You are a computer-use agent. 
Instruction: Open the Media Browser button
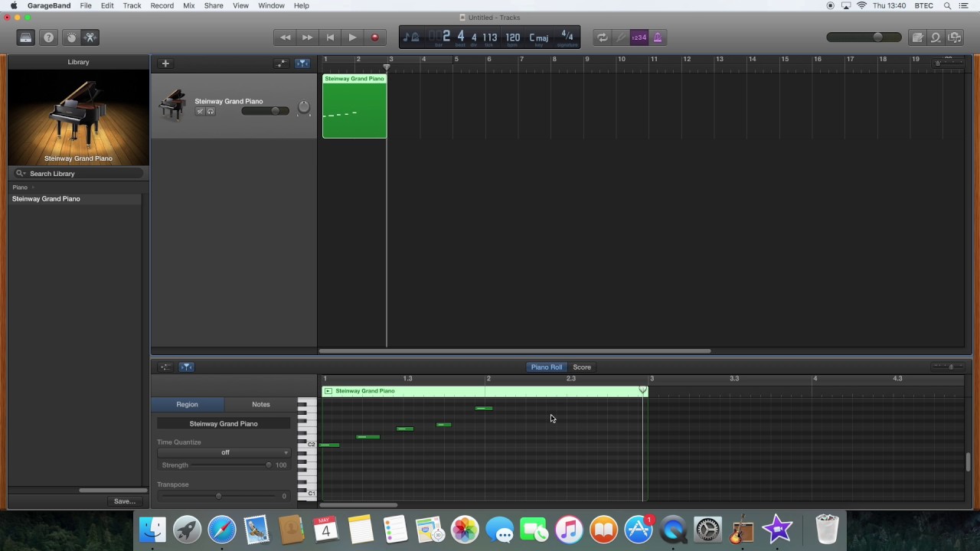point(955,37)
